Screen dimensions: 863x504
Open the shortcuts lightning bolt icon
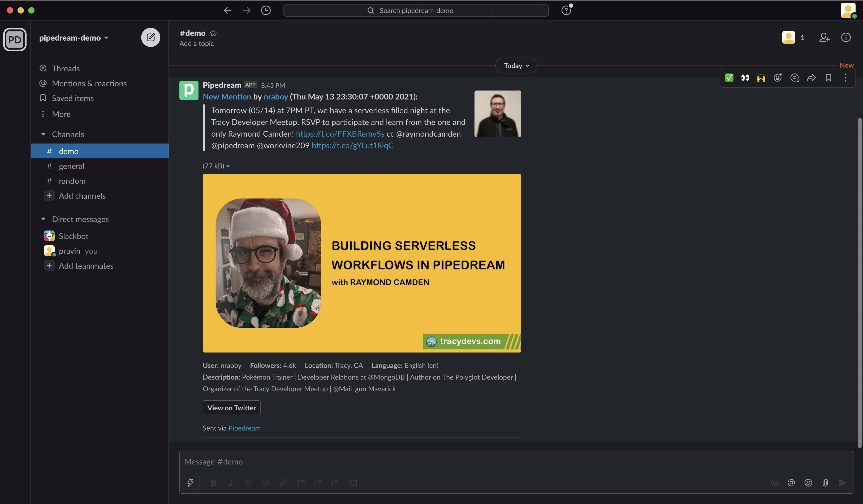[x=191, y=483]
